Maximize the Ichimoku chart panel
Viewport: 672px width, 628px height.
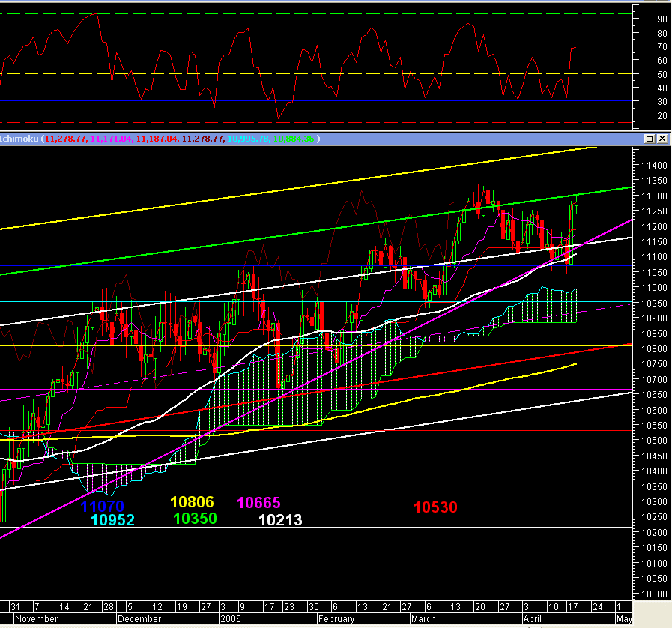pos(650,139)
